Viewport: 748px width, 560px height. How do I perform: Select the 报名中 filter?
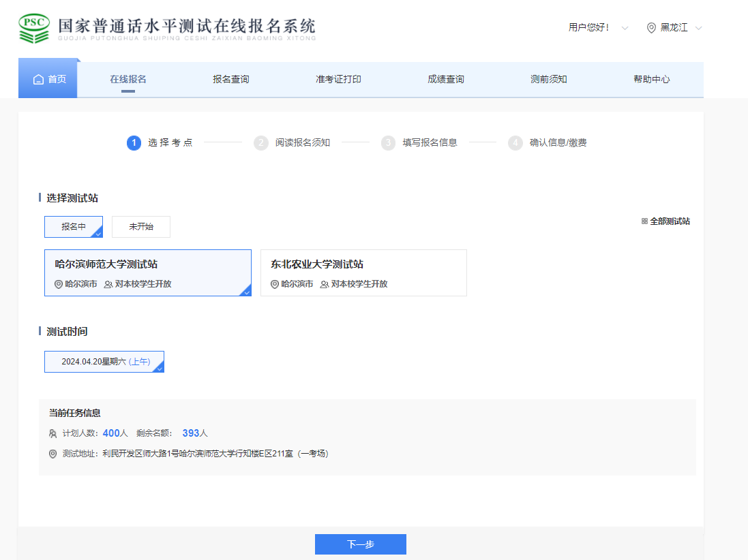[x=74, y=227]
